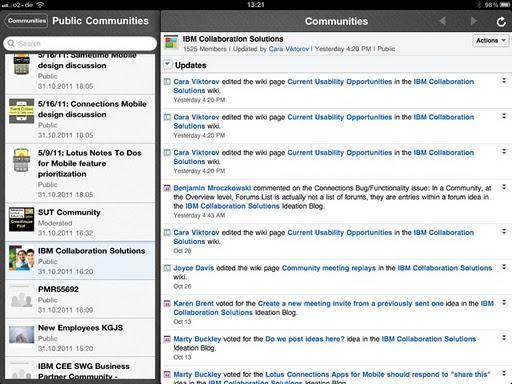Image resolution: width=512 pixels, height=384 pixels.
Task: Open Lotus Notes To Dos thumbnail
Action: click(x=21, y=160)
